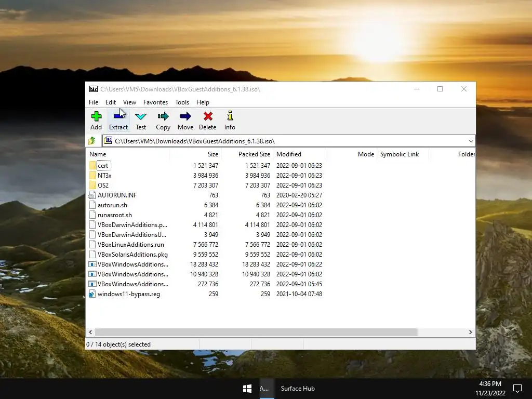Open the taskbar clock showing 4:36 PM
The image size is (532, 399).
[x=490, y=389]
